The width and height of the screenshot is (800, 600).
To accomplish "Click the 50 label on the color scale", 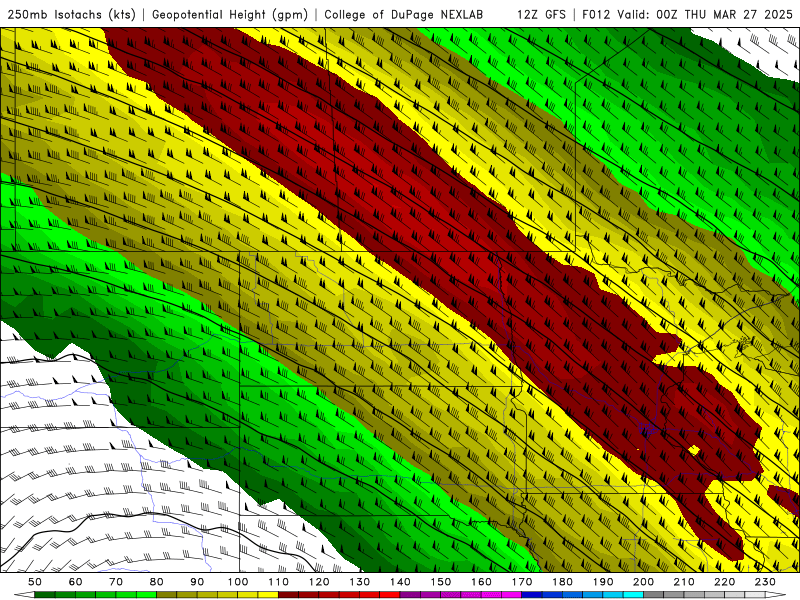I will (35, 582).
